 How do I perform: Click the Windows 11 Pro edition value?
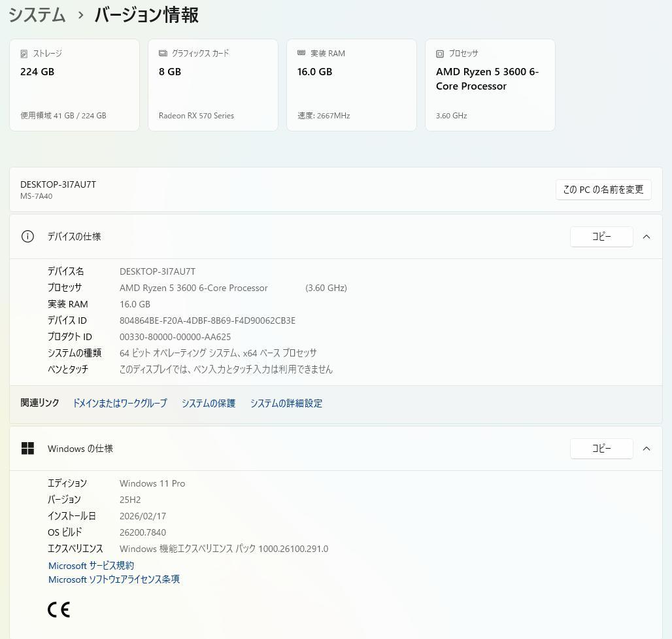click(x=152, y=483)
